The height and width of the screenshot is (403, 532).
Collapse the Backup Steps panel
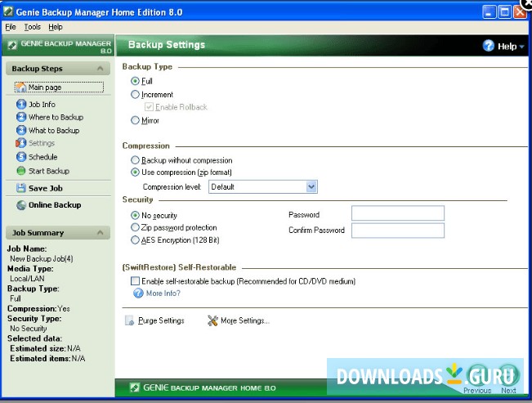100,68
